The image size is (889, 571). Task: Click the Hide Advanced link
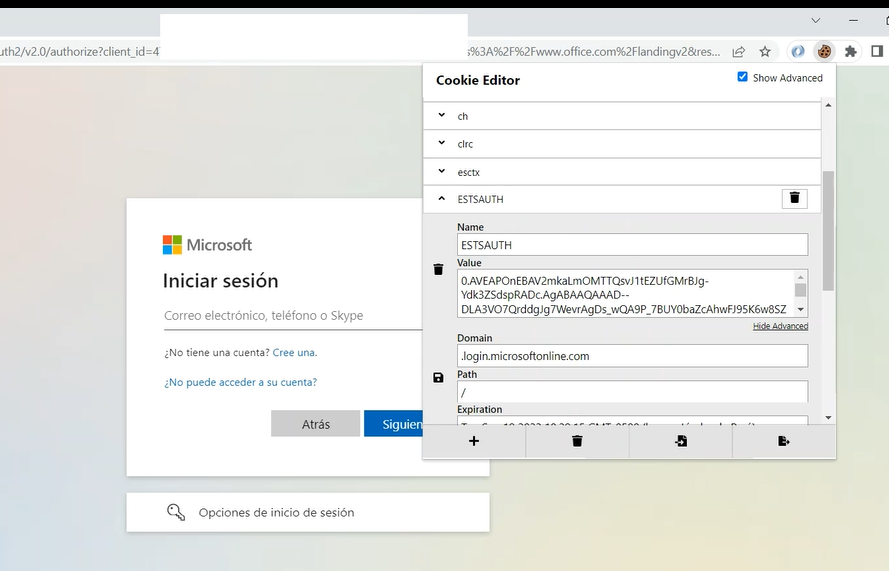point(780,326)
